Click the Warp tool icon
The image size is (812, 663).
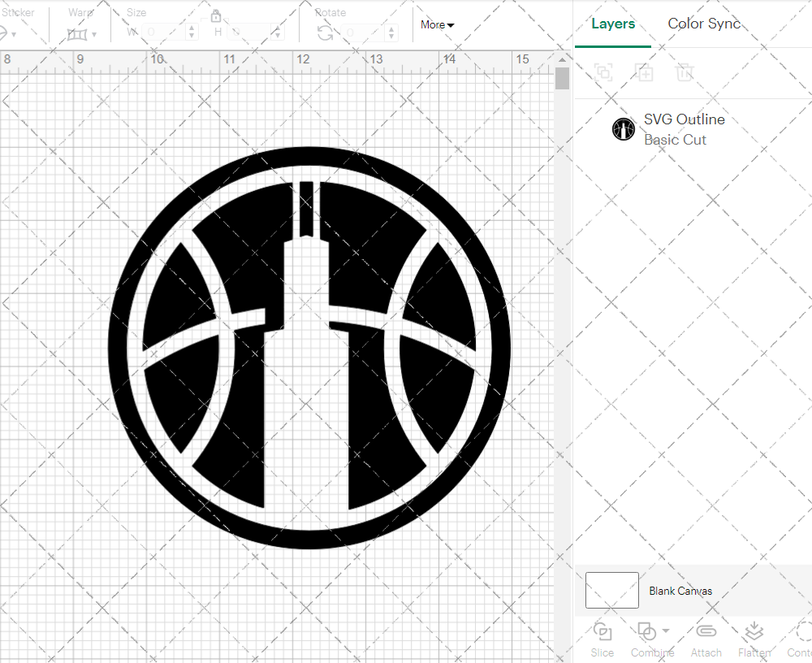(78, 33)
